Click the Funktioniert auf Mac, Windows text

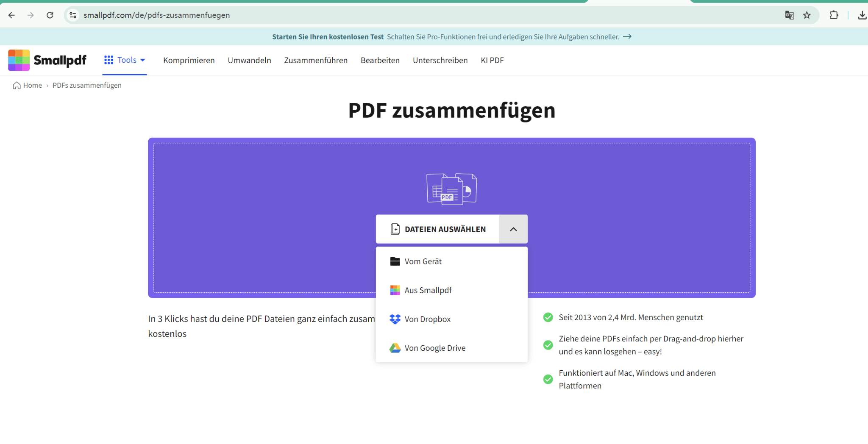point(637,379)
